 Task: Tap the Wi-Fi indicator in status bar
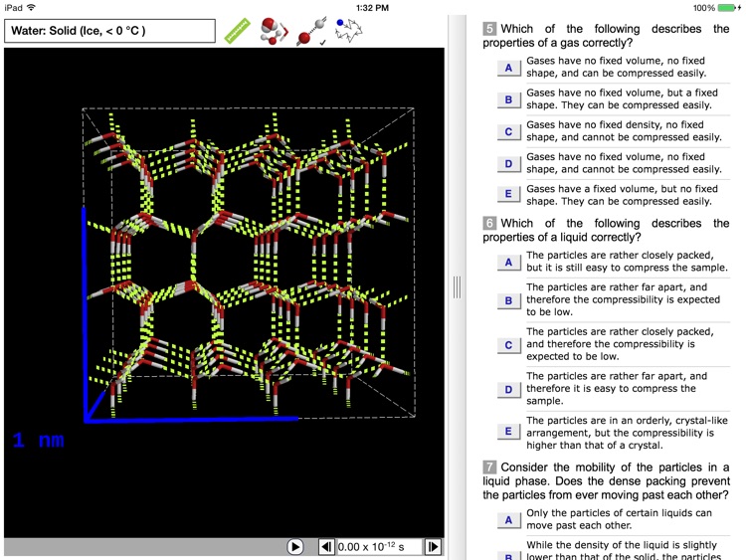32,8
